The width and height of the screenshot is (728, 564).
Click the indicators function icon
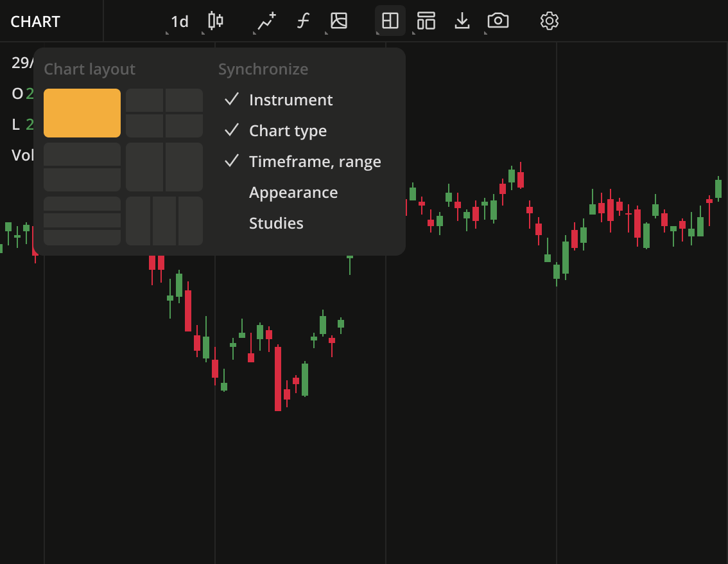302,21
